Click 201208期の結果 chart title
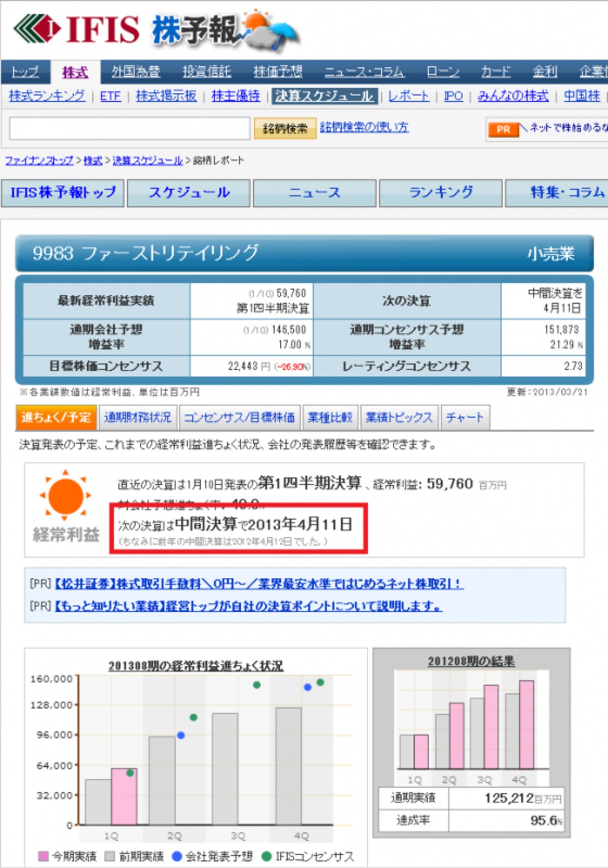This screenshot has width=608, height=868. pos(471,661)
